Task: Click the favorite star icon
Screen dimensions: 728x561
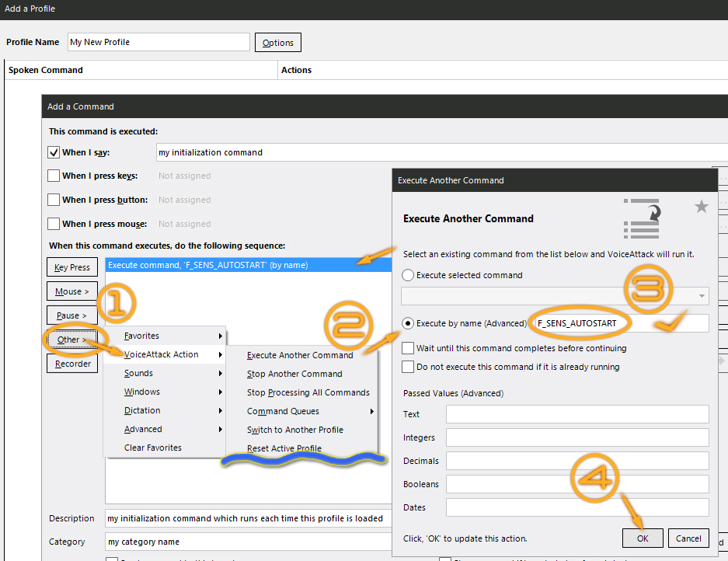Action: coord(702,207)
